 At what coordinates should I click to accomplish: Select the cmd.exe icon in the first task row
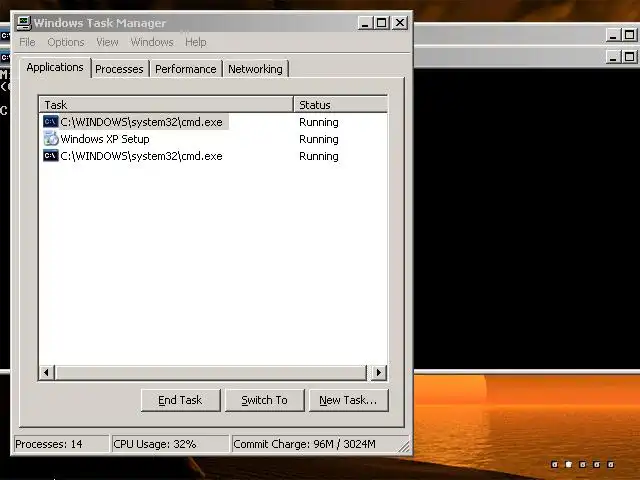(x=51, y=122)
